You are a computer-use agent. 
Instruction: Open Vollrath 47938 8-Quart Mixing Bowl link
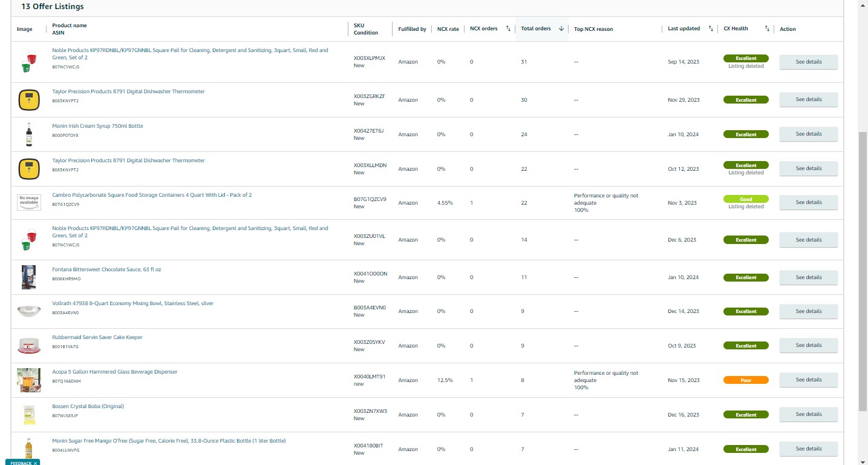[x=132, y=303]
